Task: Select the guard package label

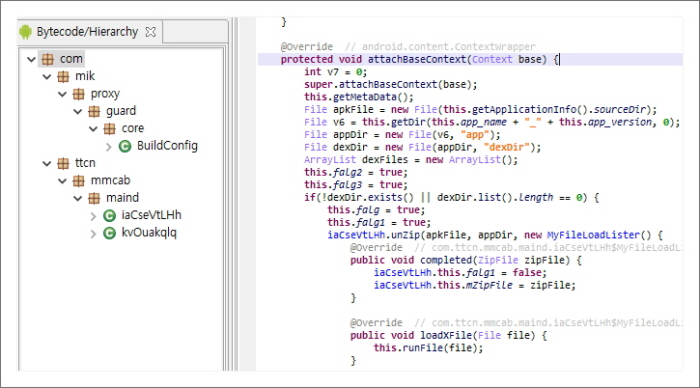Action: [121, 111]
